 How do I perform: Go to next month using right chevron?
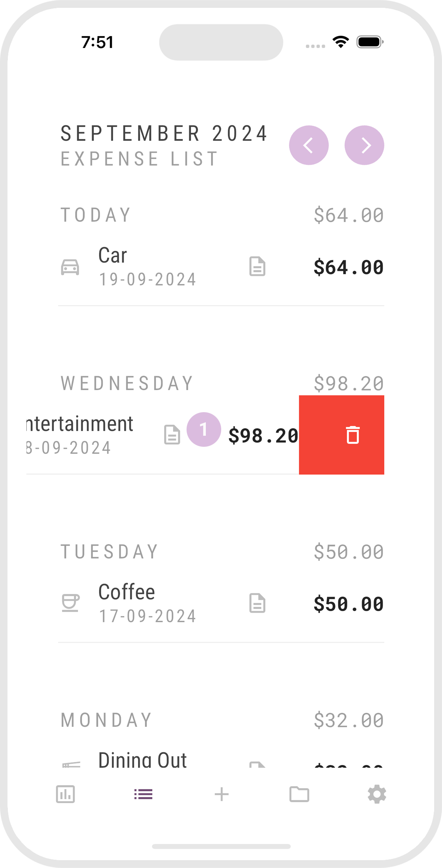364,145
